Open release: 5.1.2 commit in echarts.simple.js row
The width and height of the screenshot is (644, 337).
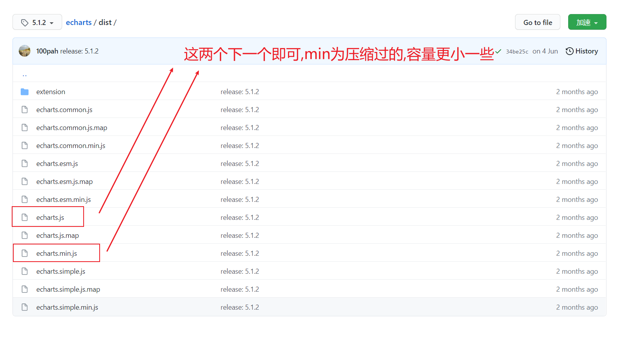click(240, 271)
